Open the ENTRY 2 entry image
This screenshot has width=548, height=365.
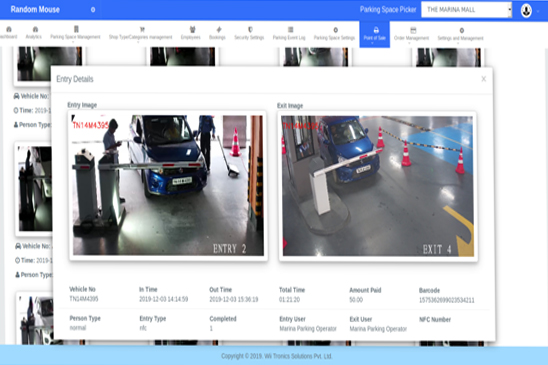(x=168, y=185)
